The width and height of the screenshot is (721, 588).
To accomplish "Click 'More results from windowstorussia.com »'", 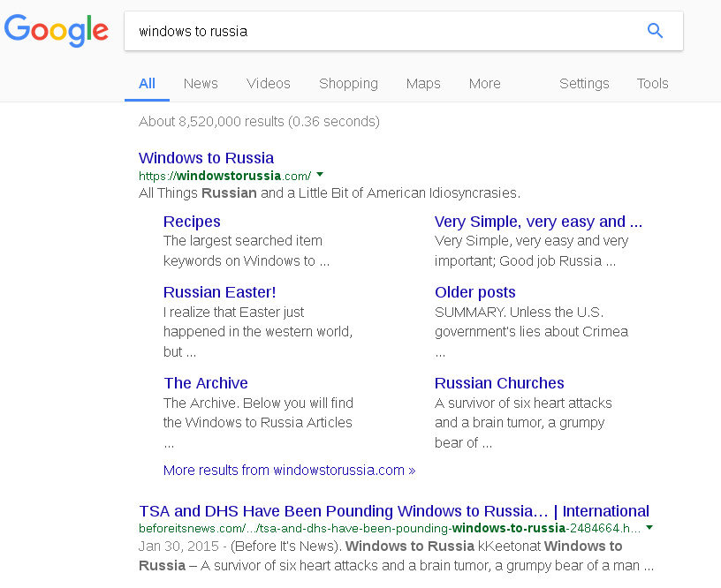I will pyautogui.click(x=289, y=470).
